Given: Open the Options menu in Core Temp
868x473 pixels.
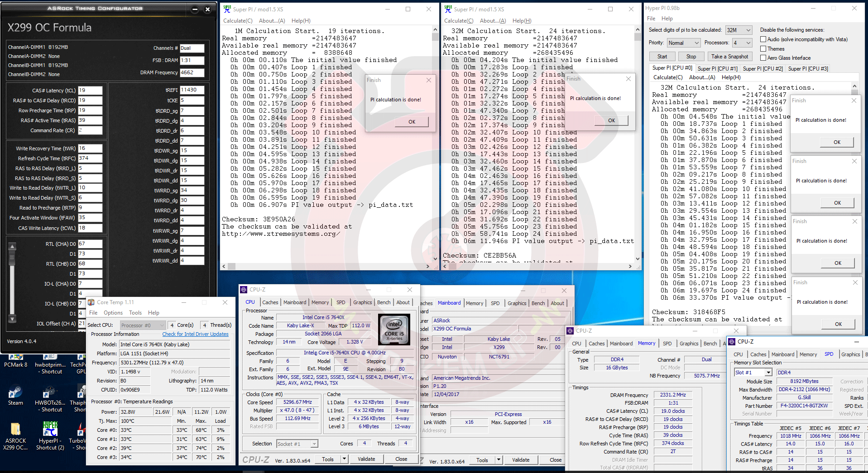Looking at the screenshot, I should [113, 313].
